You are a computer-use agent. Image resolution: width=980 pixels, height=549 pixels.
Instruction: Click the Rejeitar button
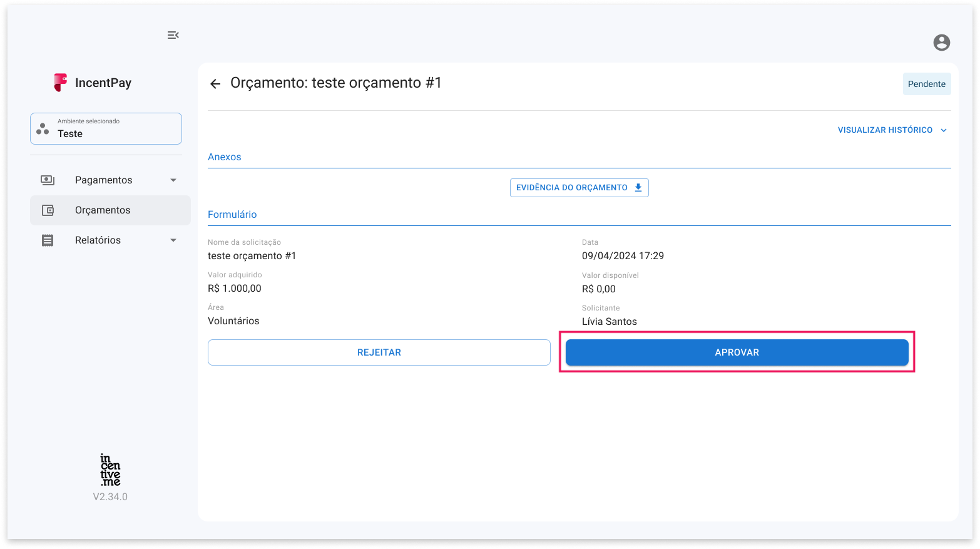(379, 352)
